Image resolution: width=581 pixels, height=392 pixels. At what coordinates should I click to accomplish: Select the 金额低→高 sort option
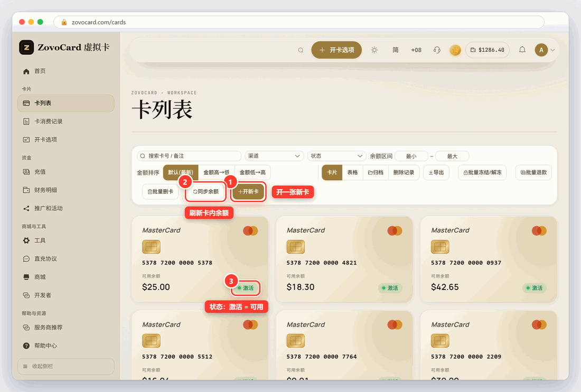coord(252,173)
